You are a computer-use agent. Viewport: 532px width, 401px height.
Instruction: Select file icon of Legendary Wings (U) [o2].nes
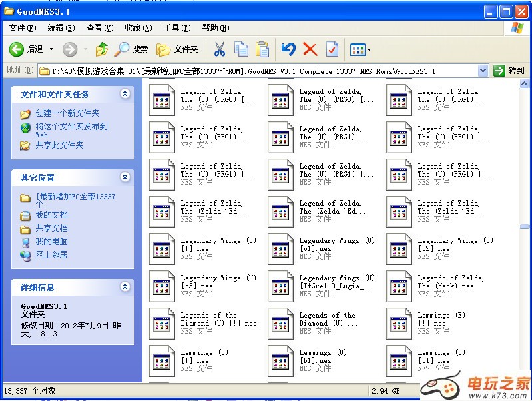coord(399,249)
